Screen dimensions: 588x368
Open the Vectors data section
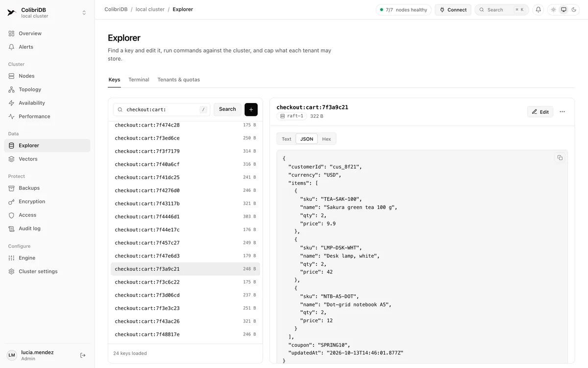[x=47, y=159]
